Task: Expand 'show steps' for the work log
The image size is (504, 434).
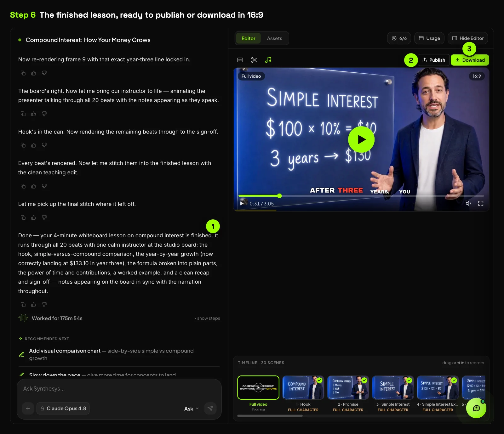Action: (207, 318)
